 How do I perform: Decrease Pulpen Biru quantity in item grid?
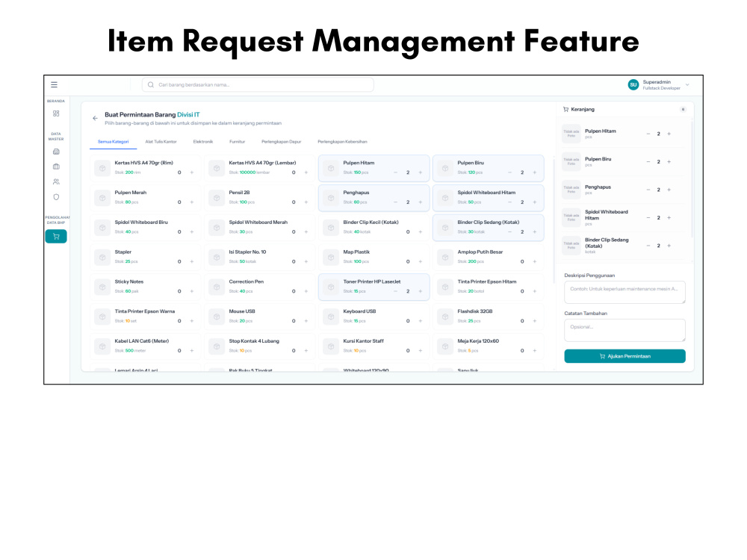[x=509, y=172]
